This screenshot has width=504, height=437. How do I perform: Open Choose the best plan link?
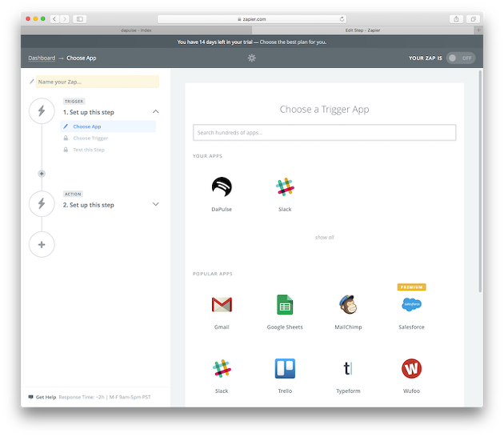click(x=293, y=42)
